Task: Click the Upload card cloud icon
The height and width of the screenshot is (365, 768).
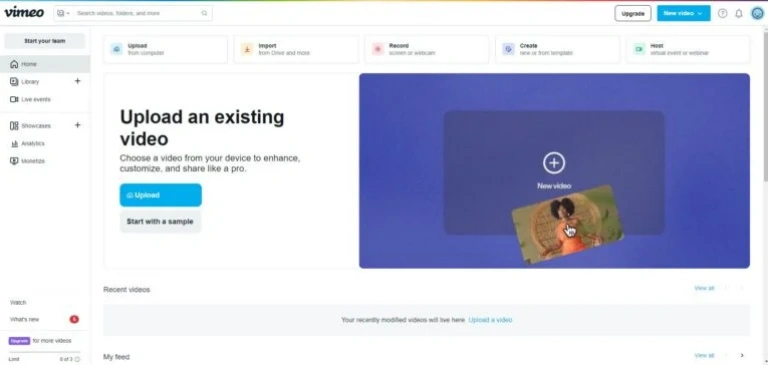Action: (117, 49)
